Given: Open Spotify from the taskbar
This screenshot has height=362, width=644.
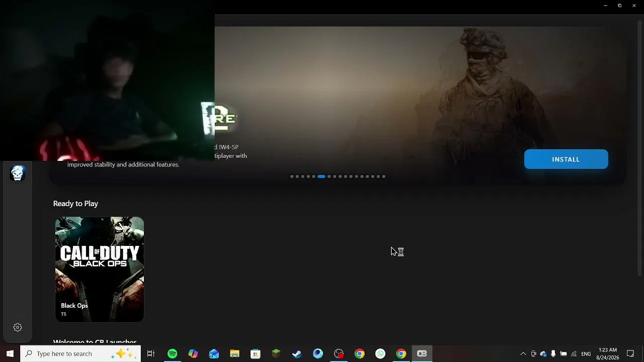Looking at the screenshot, I should click(x=172, y=353).
